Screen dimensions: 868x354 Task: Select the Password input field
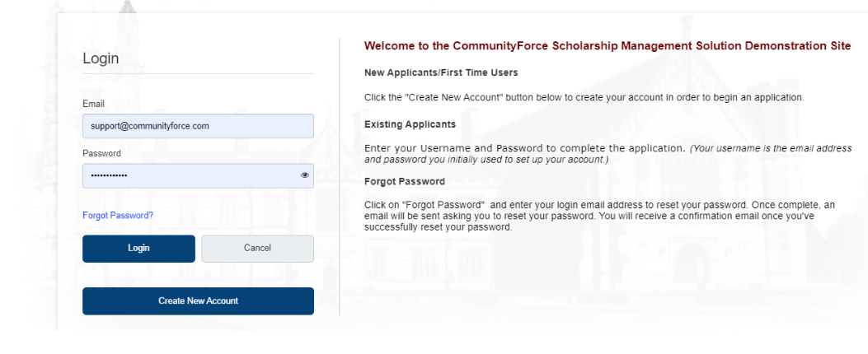point(198,176)
